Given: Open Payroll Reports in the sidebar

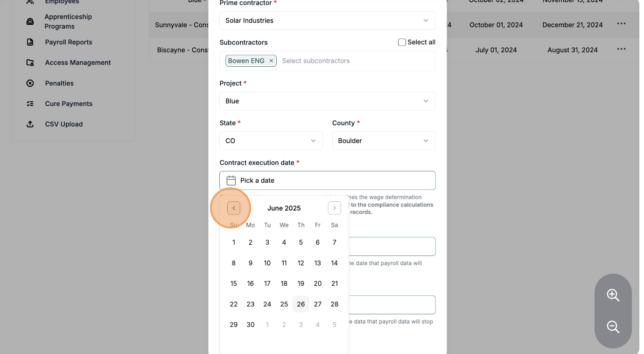Looking at the screenshot, I should pos(69,42).
